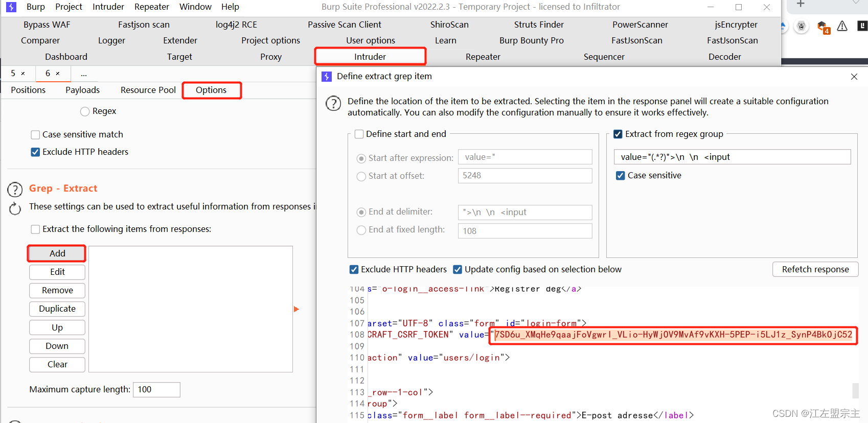This screenshot has height=423, width=868.
Task: Uncheck Extract from regex group
Action: point(618,134)
